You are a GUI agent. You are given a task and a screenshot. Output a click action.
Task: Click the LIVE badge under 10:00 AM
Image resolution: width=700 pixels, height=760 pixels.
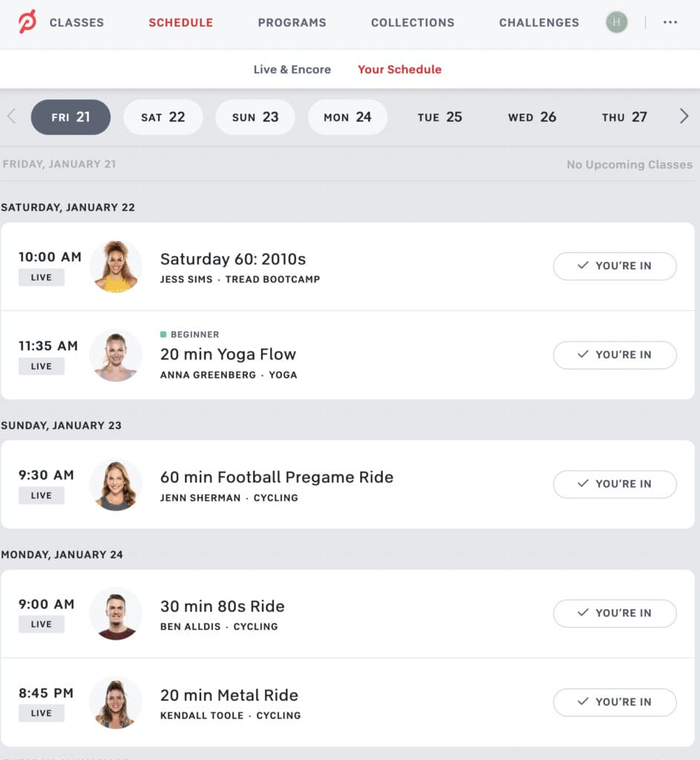click(x=42, y=278)
